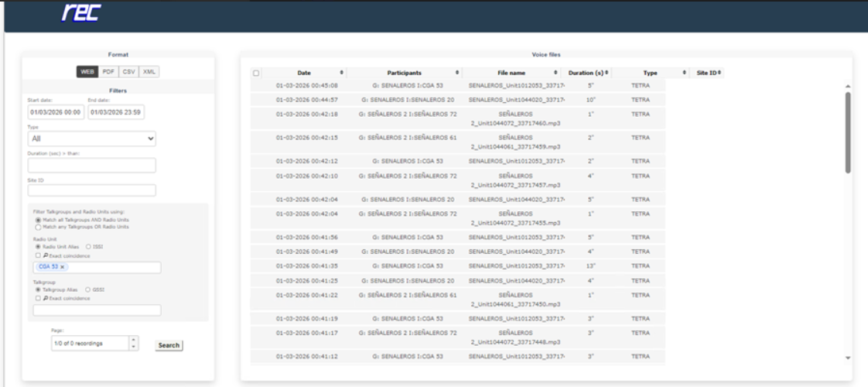Select PDF format tab
Viewport: 868px width, 387px height.
point(109,72)
